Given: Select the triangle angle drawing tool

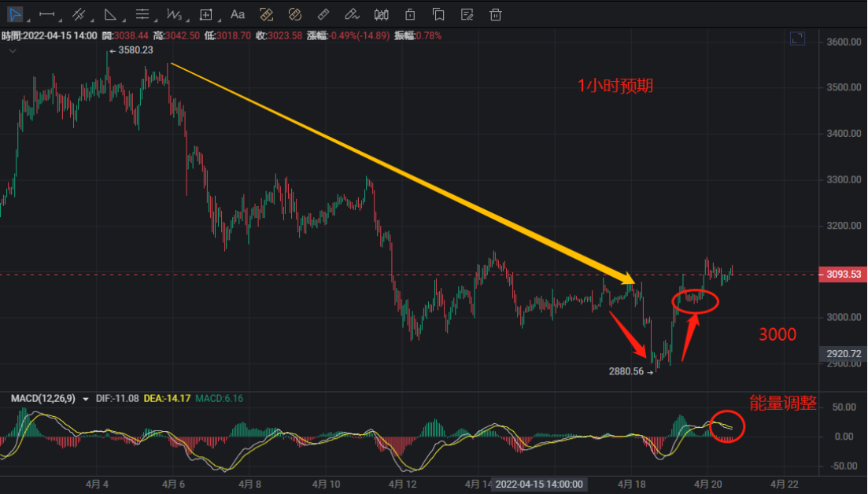Looking at the screenshot, I should click(x=110, y=14).
